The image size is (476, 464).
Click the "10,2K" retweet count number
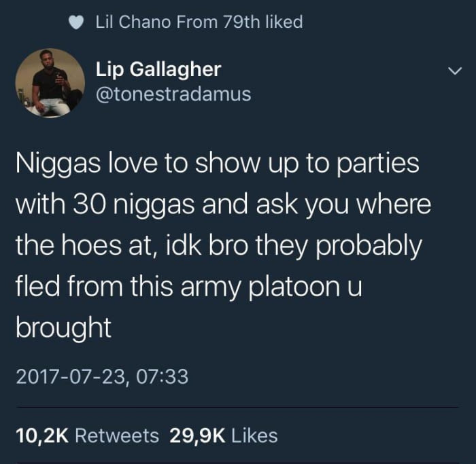[42, 436]
